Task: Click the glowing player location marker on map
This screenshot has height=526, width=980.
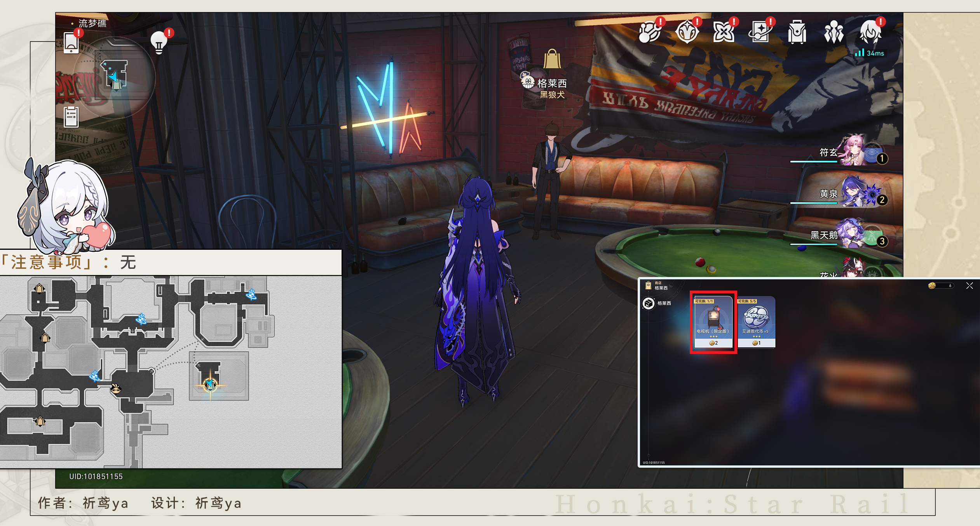Action: [x=210, y=385]
